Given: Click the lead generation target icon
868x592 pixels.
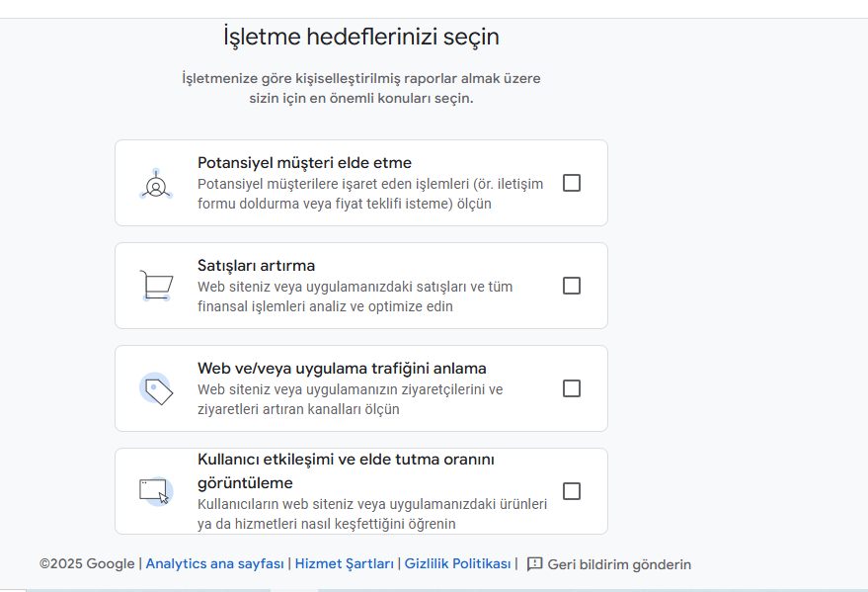Looking at the screenshot, I should (156, 184).
